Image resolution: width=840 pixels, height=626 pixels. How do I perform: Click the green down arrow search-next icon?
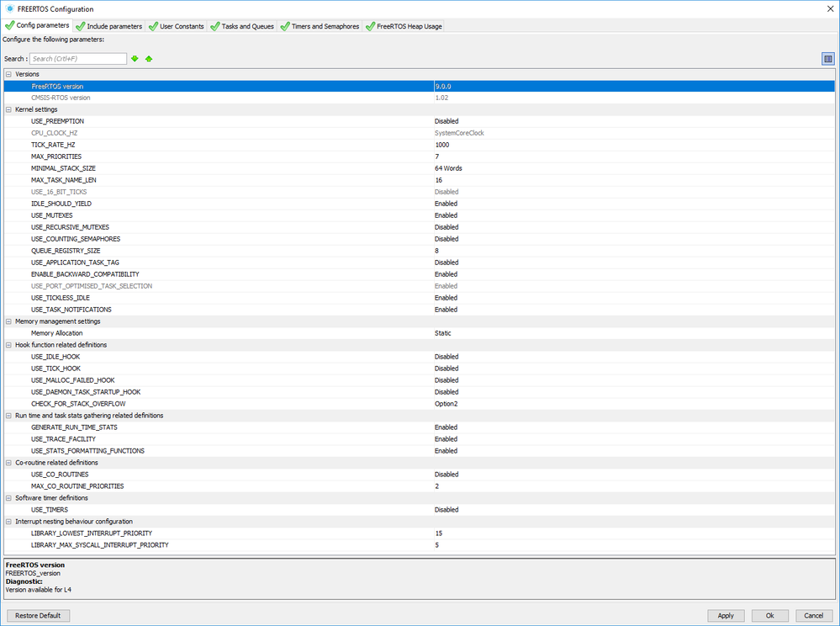(x=135, y=58)
